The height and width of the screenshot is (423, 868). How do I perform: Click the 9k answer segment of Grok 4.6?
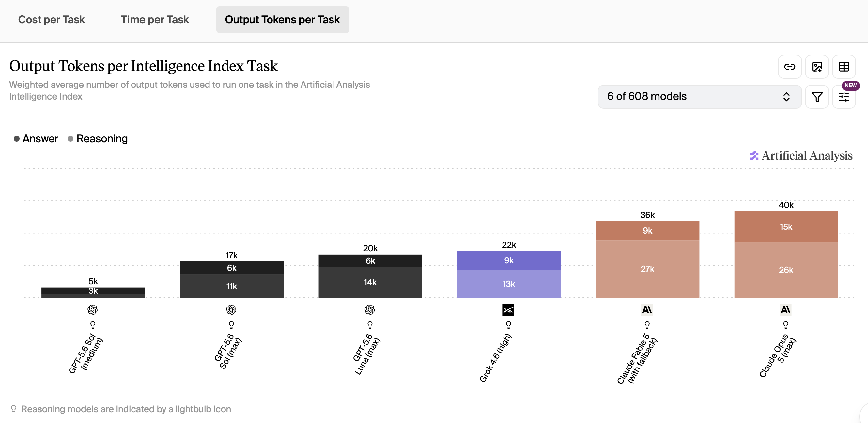click(x=509, y=260)
